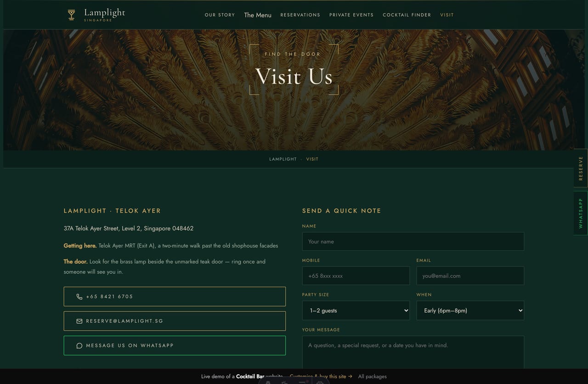588x384 pixels.
Task: Click into the Email input field
Action: click(x=470, y=276)
